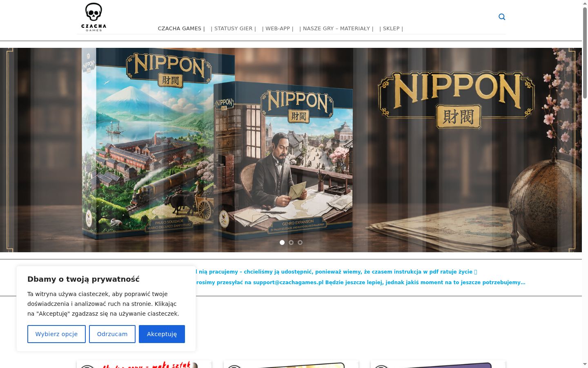Open NASZE GRY – MATERIAŁY menu
The width and height of the screenshot is (588, 368).
pos(336,29)
